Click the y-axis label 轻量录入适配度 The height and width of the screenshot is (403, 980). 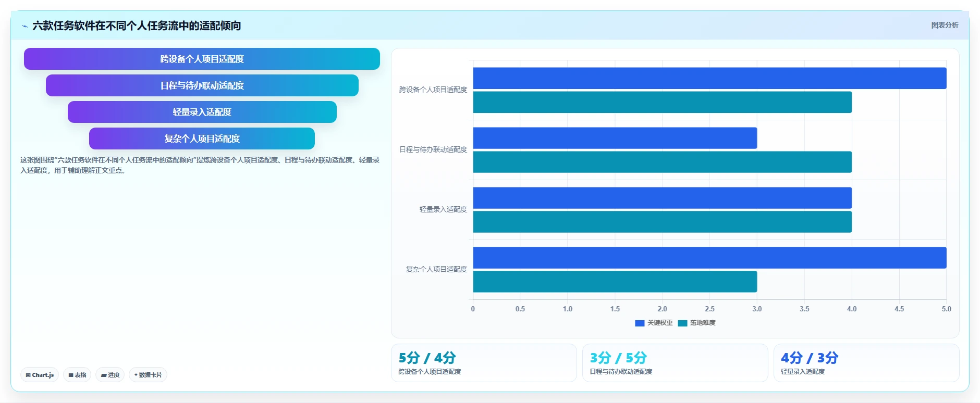point(443,209)
